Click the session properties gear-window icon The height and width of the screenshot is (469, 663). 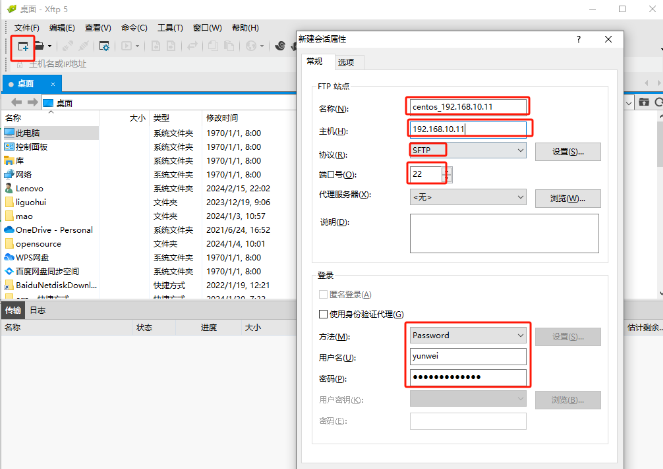(x=104, y=46)
